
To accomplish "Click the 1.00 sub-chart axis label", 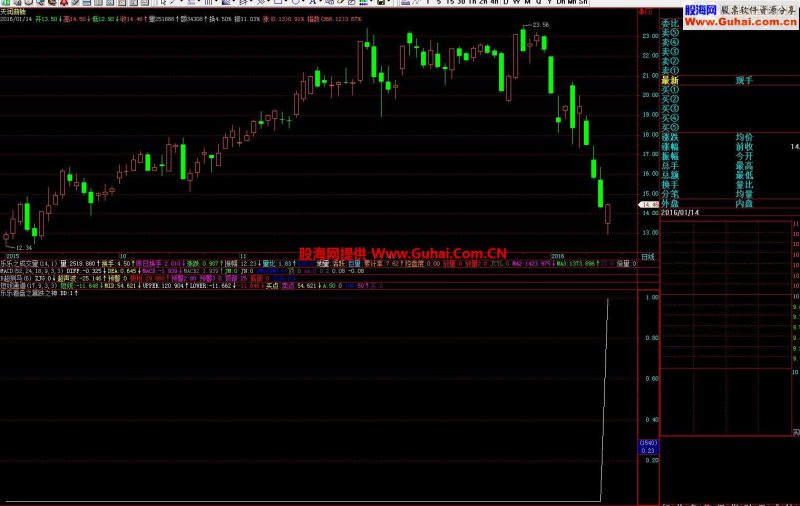I will 652,297.
